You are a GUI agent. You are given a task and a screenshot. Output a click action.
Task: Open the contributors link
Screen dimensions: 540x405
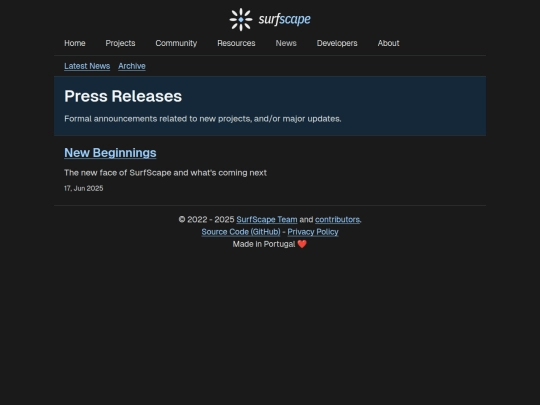point(338,220)
